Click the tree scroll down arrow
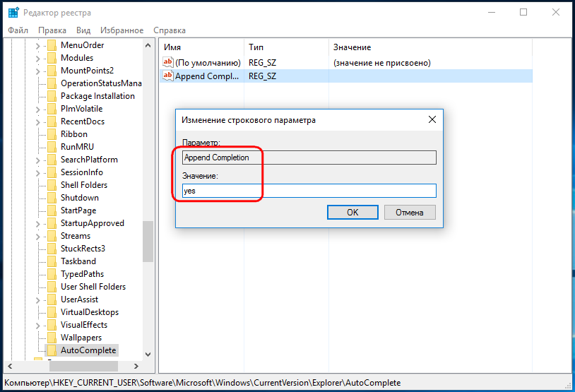Image resolution: width=575 pixels, height=392 pixels. [x=148, y=355]
